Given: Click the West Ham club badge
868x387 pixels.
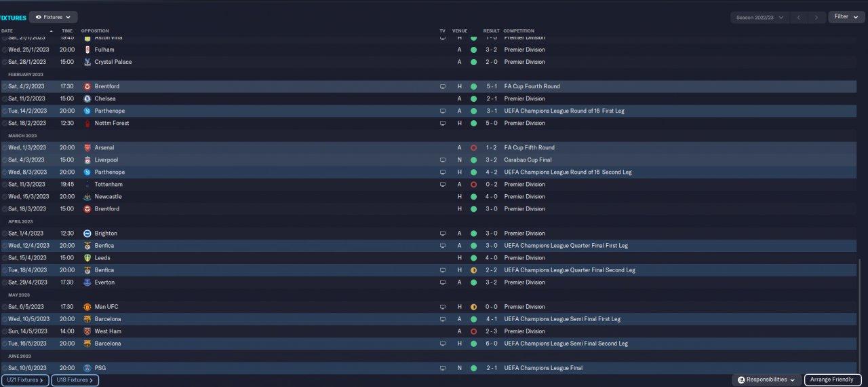Looking at the screenshot, I should [x=87, y=331].
